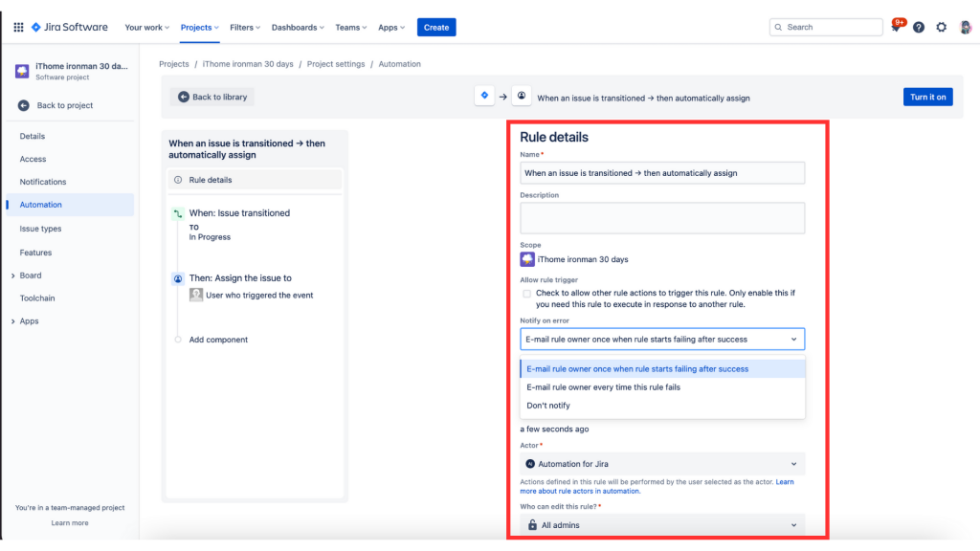980x551 pixels.
Task: Enable the Allow rule trigger checkbox
Action: (x=527, y=294)
